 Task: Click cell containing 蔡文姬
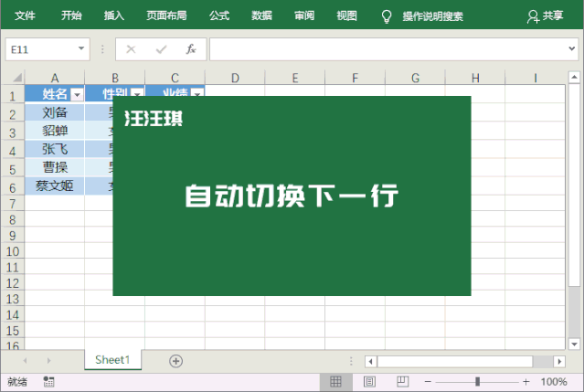coord(55,185)
